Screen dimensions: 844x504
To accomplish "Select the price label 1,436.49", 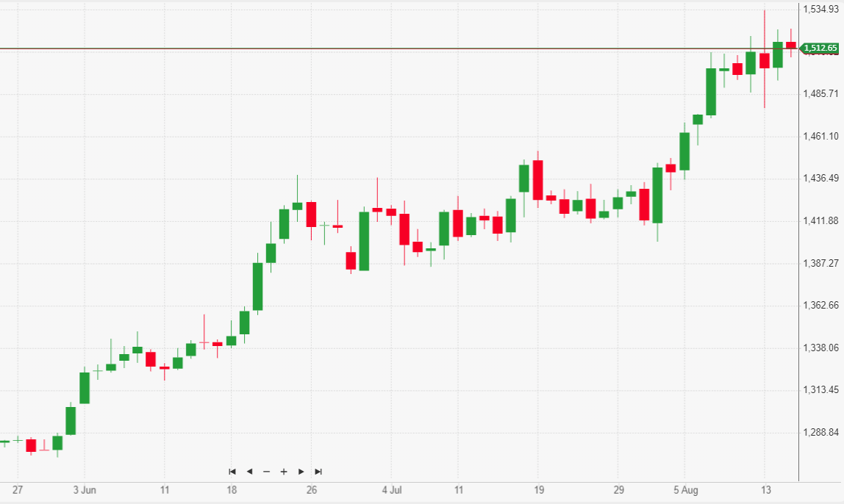I will 821,178.
